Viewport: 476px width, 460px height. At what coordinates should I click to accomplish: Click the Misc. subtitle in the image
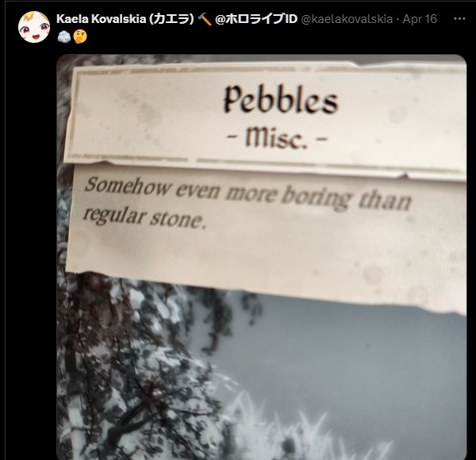pyautogui.click(x=277, y=138)
